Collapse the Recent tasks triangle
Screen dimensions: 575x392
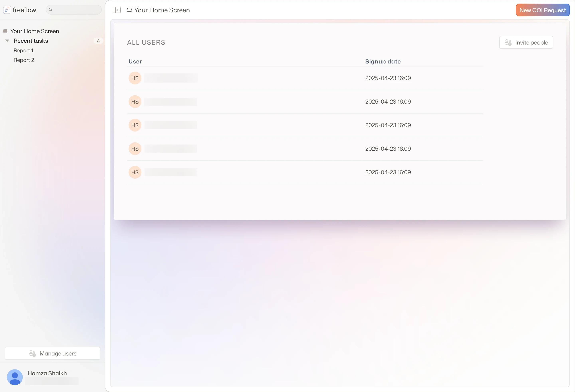pos(7,41)
